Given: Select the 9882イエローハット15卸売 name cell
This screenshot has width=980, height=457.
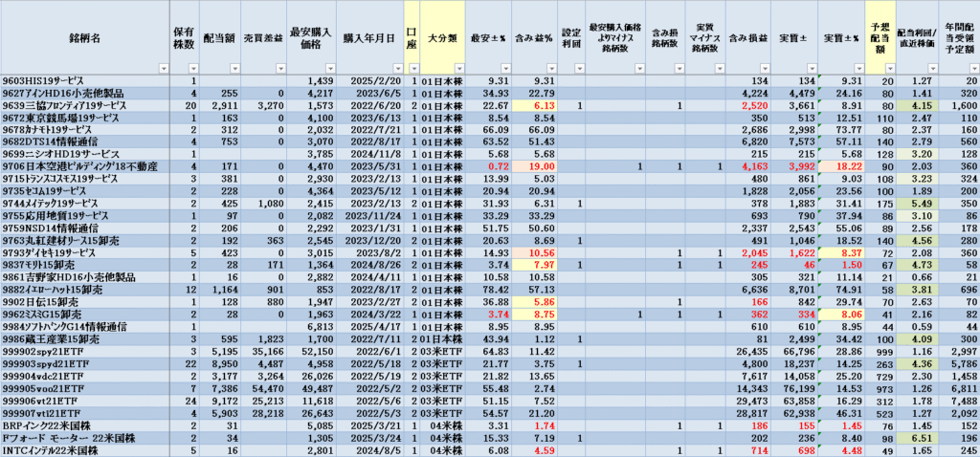Looking at the screenshot, I should [85, 289].
